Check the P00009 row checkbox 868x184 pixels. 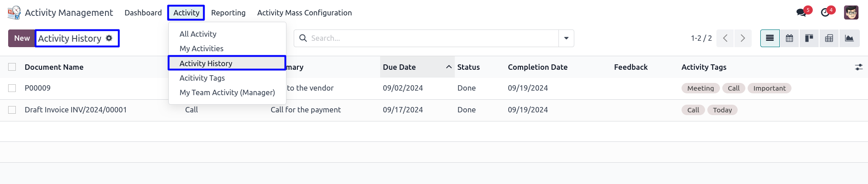(12, 88)
